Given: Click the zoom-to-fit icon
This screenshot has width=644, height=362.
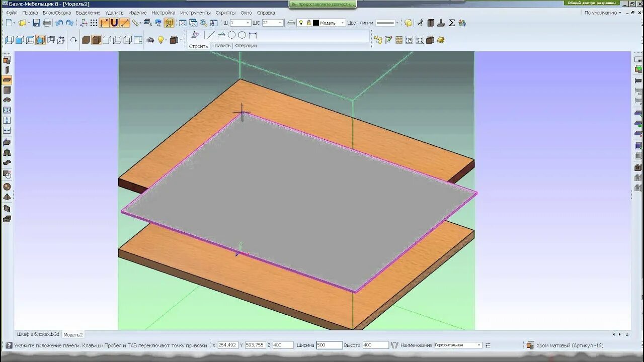Looking at the screenshot, I should tap(183, 23).
